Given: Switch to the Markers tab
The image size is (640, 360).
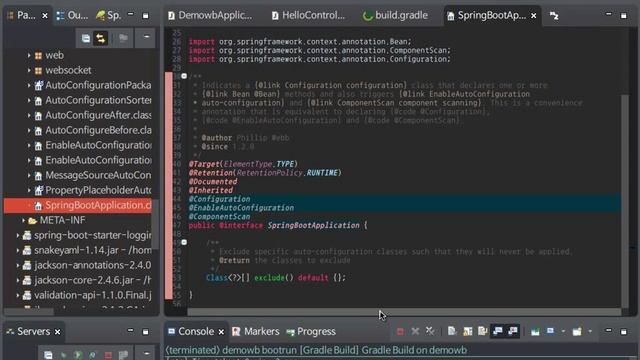Looking at the screenshot, I should 256,331.
